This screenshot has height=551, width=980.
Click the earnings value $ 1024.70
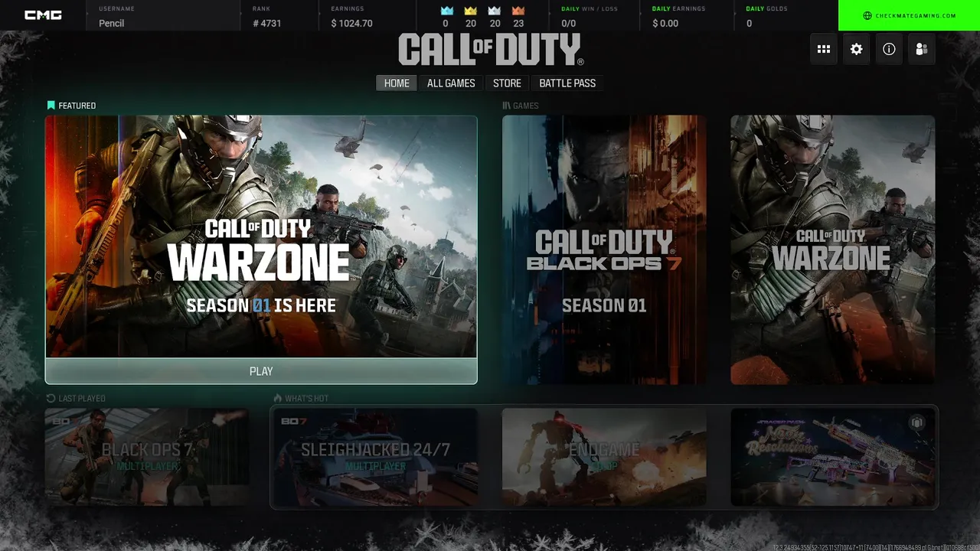[x=352, y=23]
